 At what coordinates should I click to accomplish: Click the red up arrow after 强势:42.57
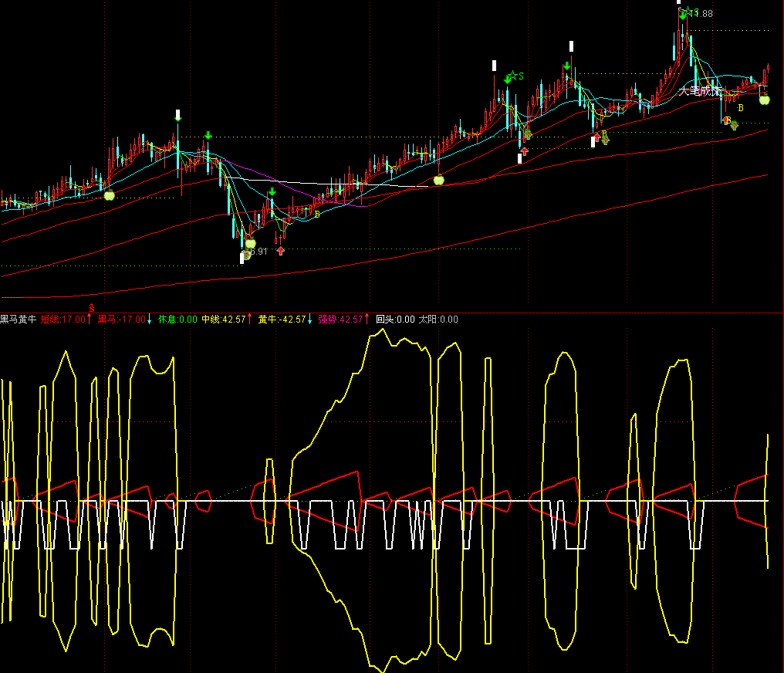(x=367, y=319)
